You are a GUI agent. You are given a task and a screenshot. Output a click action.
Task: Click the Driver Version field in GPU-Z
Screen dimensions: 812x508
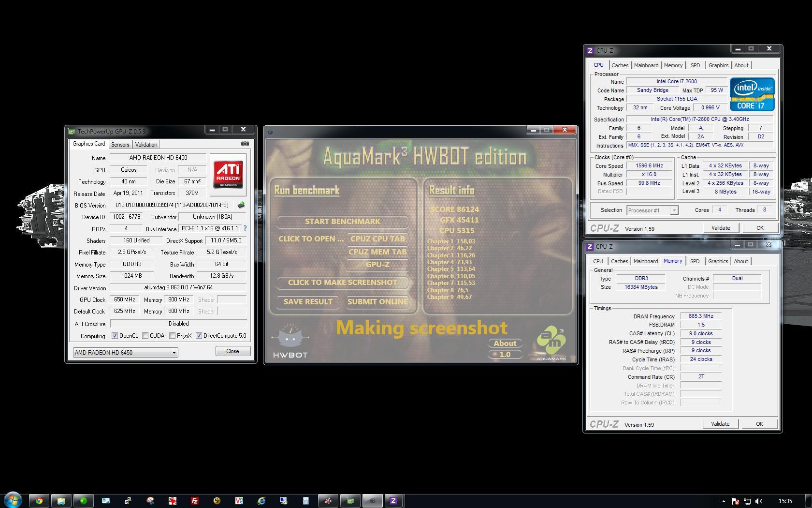pyautogui.click(x=178, y=287)
